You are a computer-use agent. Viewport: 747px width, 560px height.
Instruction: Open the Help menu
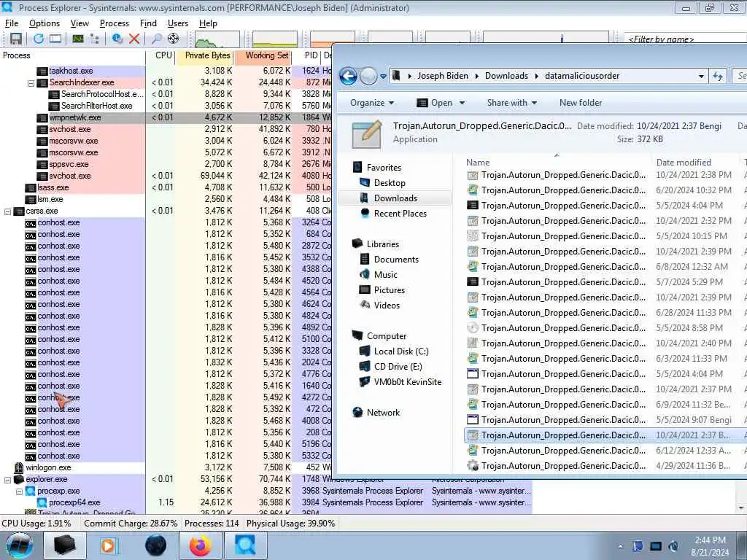point(208,23)
